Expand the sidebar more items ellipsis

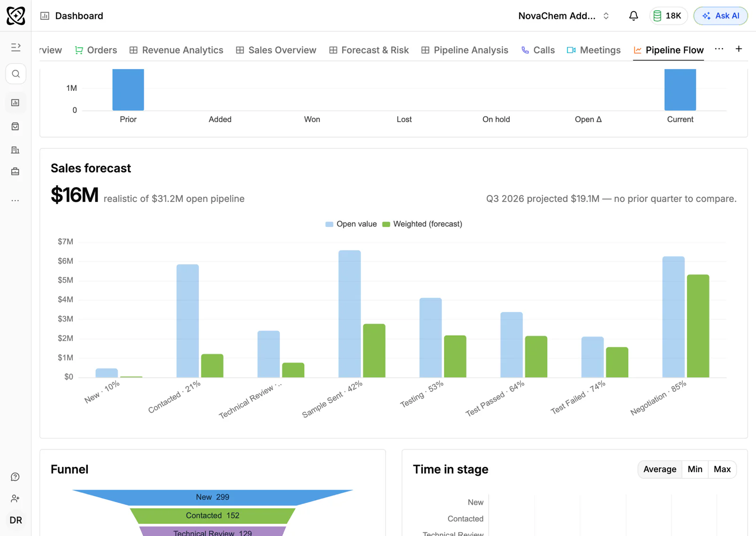click(x=16, y=200)
